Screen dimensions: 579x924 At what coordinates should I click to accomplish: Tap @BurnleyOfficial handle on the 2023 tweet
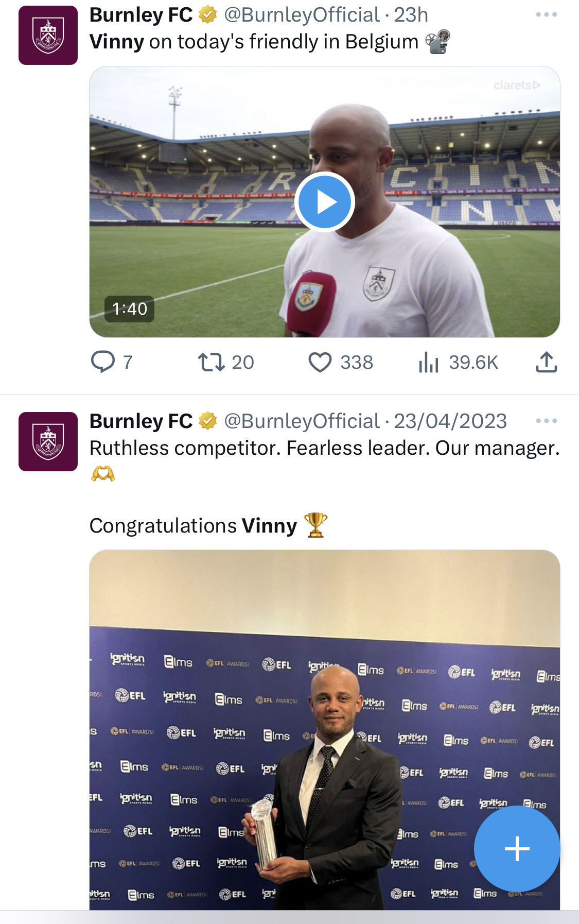coord(302,421)
